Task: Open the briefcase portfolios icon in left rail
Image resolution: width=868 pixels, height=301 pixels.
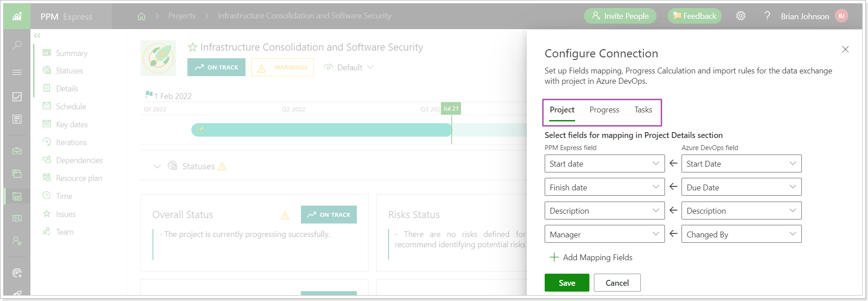Action: click(17, 151)
